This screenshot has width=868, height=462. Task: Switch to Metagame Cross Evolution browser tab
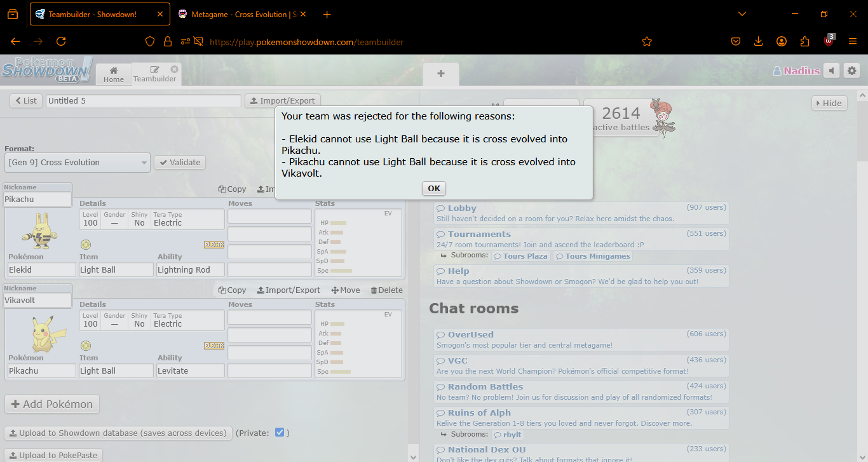click(x=243, y=14)
